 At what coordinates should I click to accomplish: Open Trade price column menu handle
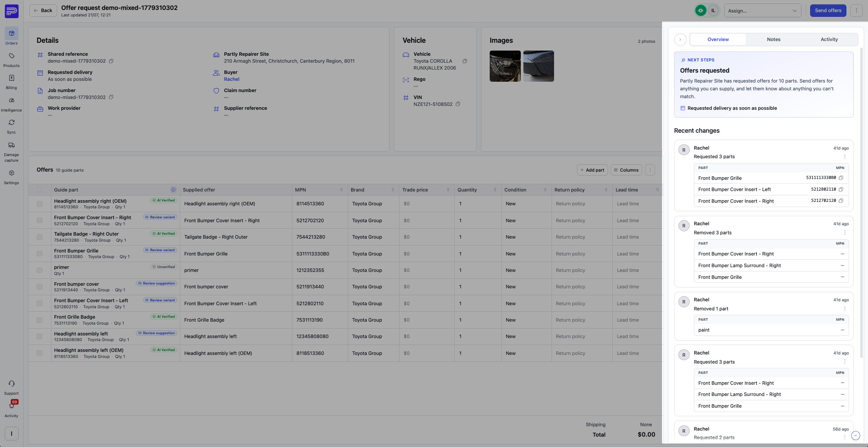pyautogui.click(x=448, y=190)
